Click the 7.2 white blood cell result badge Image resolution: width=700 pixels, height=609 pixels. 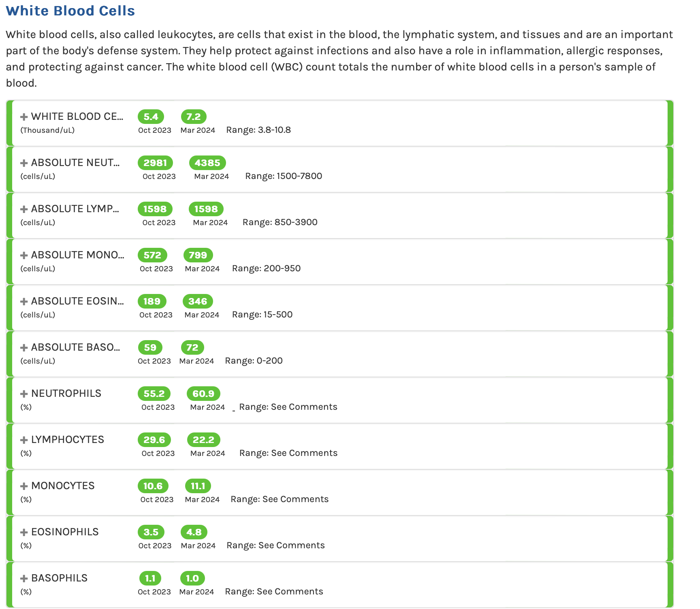coord(194,117)
